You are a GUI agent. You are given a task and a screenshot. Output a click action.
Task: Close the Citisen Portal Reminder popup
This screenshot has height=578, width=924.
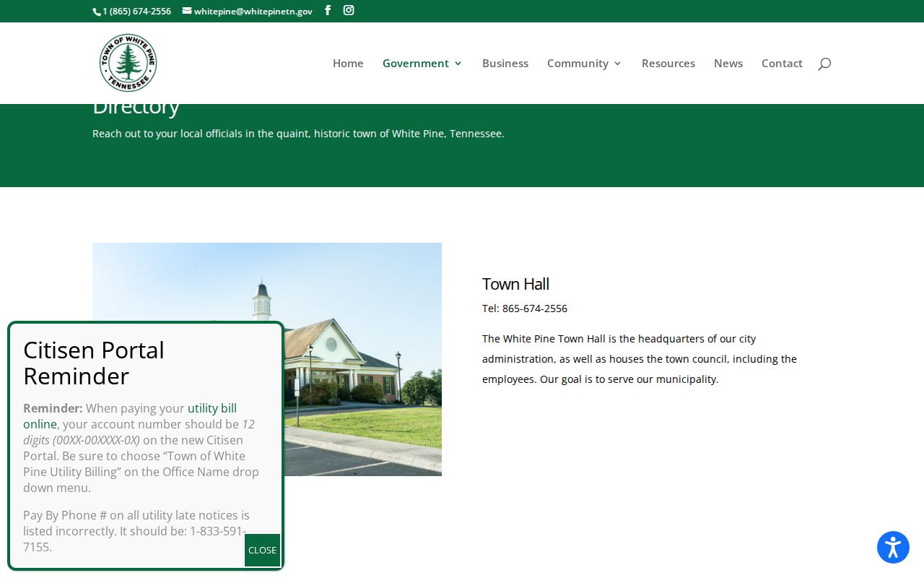(x=262, y=551)
